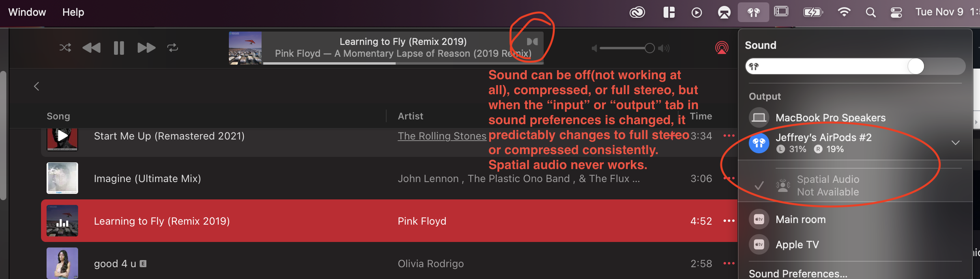Open more options for Learning to Fly
The image size is (980, 279).
pyautogui.click(x=729, y=221)
